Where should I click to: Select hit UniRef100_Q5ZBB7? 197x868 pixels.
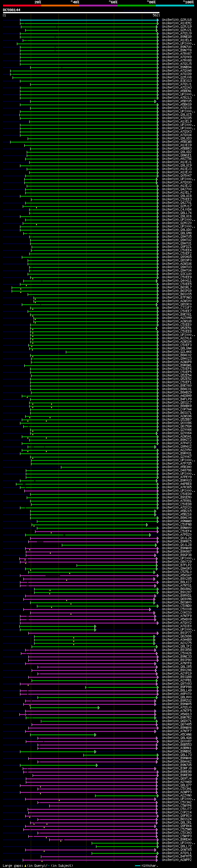pos(177,419)
